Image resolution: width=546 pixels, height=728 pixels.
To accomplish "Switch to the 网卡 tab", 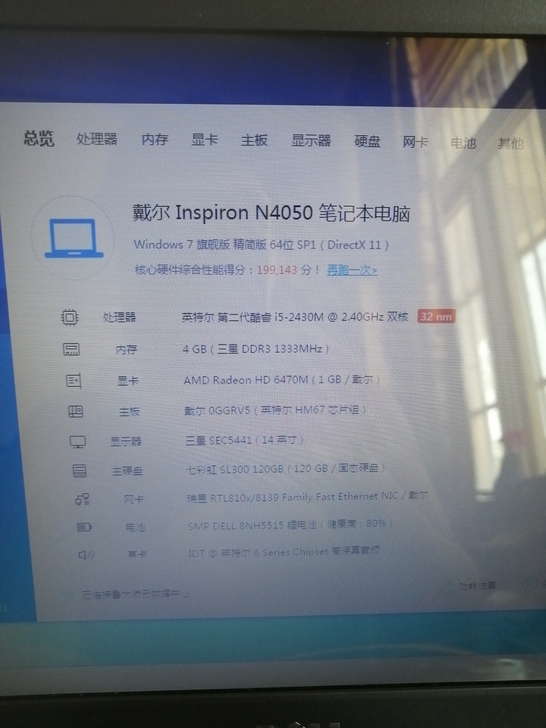I will [415, 142].
